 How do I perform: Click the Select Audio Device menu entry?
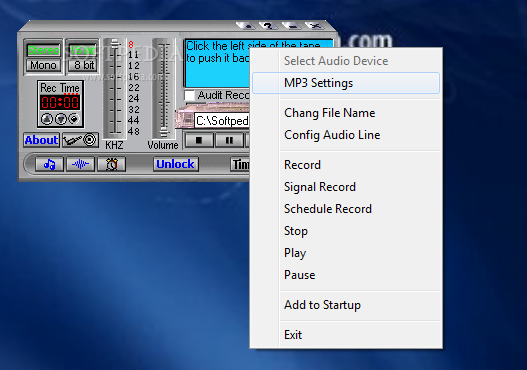(x=346, y=61)
